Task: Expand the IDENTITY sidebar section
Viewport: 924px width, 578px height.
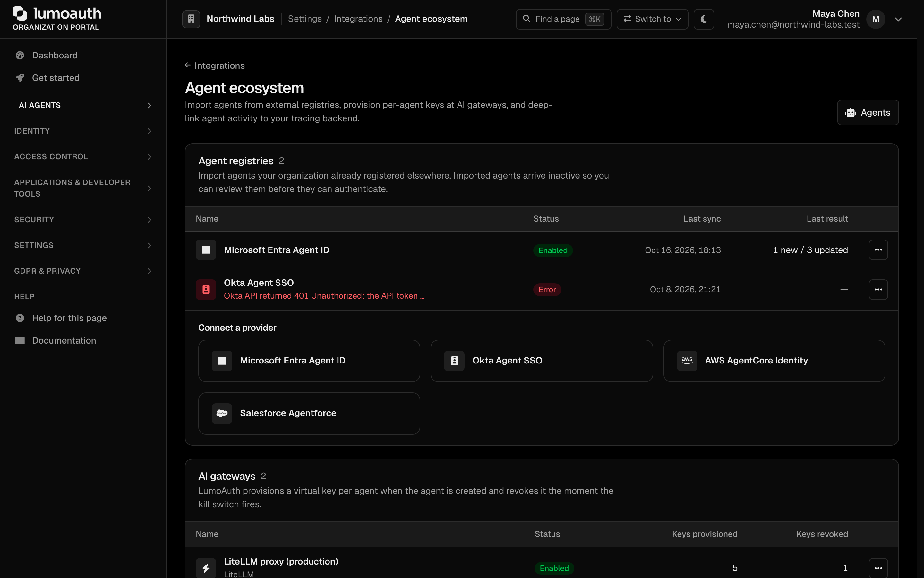Action: (x=83, y=131)
